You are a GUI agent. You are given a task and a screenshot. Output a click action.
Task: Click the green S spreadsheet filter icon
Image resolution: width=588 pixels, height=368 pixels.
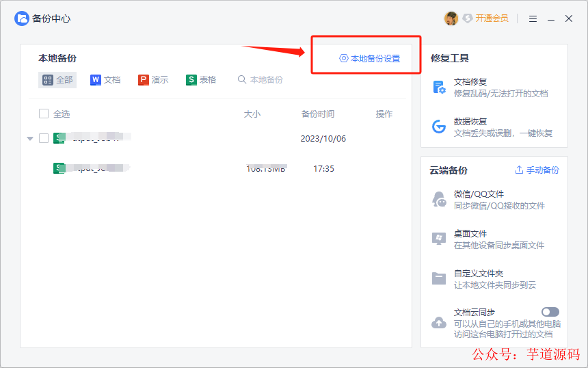pyautogui.click(x=191, y=80)
